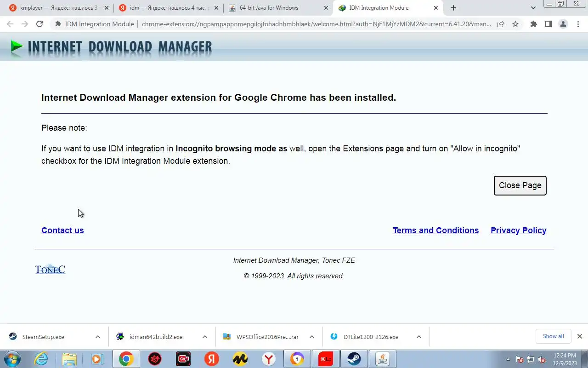The width and height of the screenshot is (588, 368).
Task: Open the Contact us link
Action: [62, 230]
